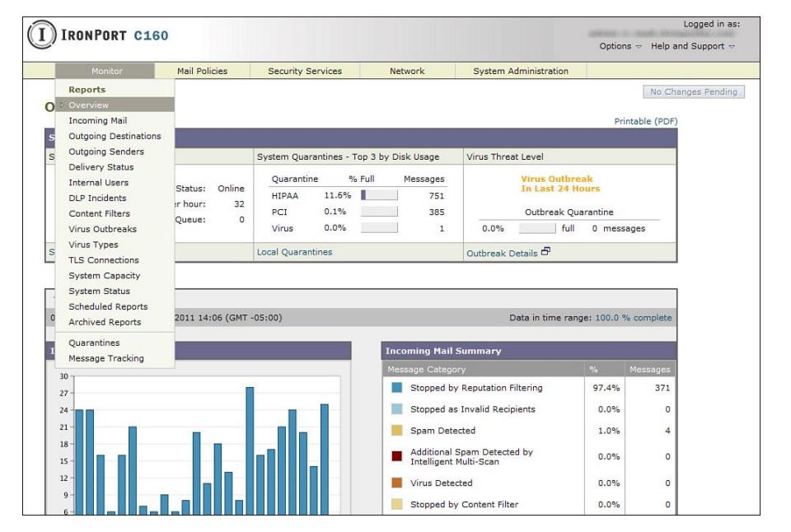
Task: Open the Printable (PDF) link
Action: pyautogui.click(x=645, y=121)
